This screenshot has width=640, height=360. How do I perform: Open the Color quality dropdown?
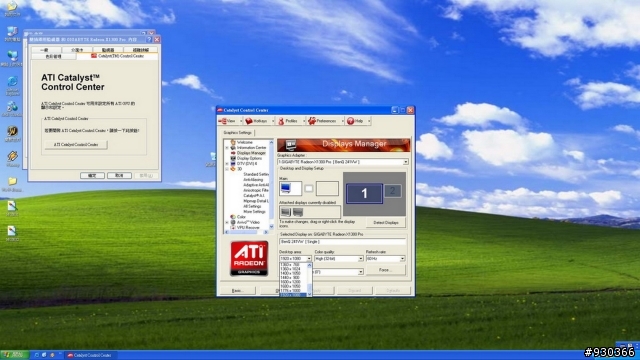pyautogui.click(x=360, y=259)
